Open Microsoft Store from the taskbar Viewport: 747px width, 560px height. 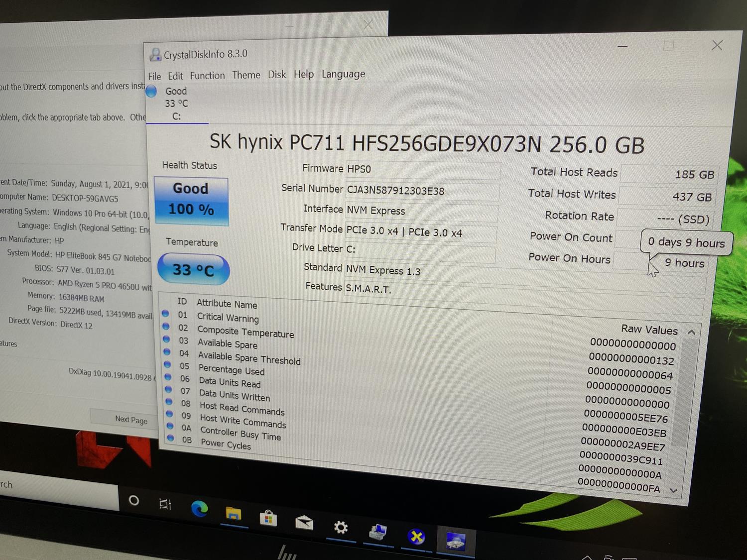[268, 518]
